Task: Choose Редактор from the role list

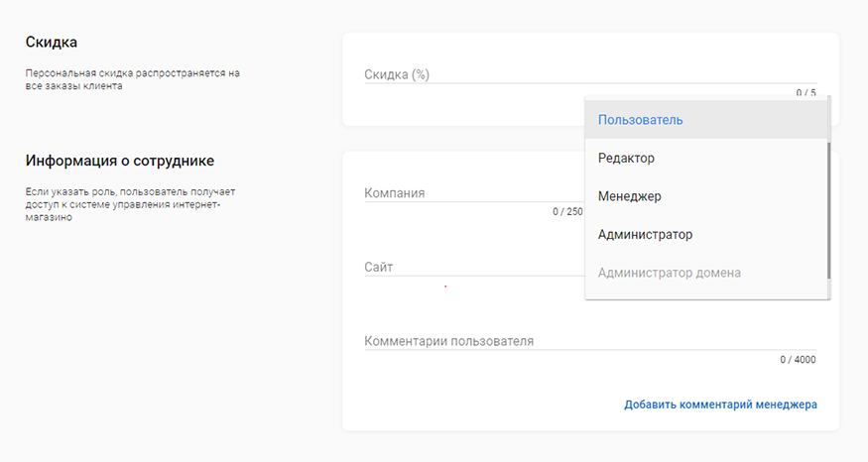Action: pyautogui.click(x=705, y=159)
